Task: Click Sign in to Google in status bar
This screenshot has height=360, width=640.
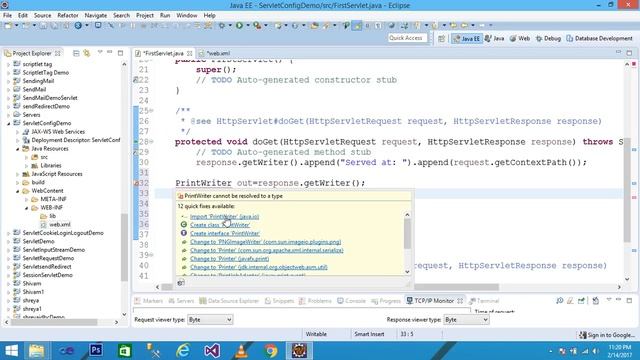Action: (607, 335)
